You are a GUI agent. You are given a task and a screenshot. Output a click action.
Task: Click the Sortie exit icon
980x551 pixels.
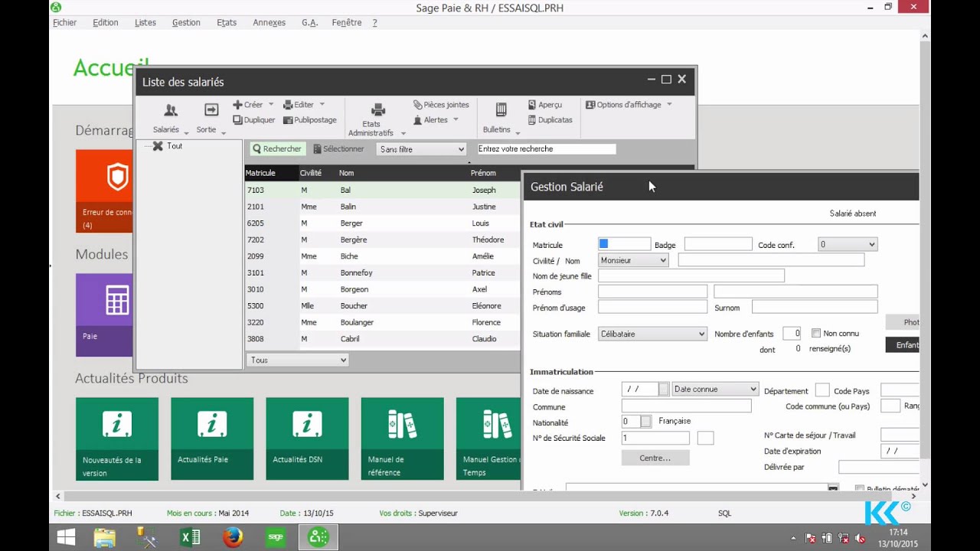211,110
